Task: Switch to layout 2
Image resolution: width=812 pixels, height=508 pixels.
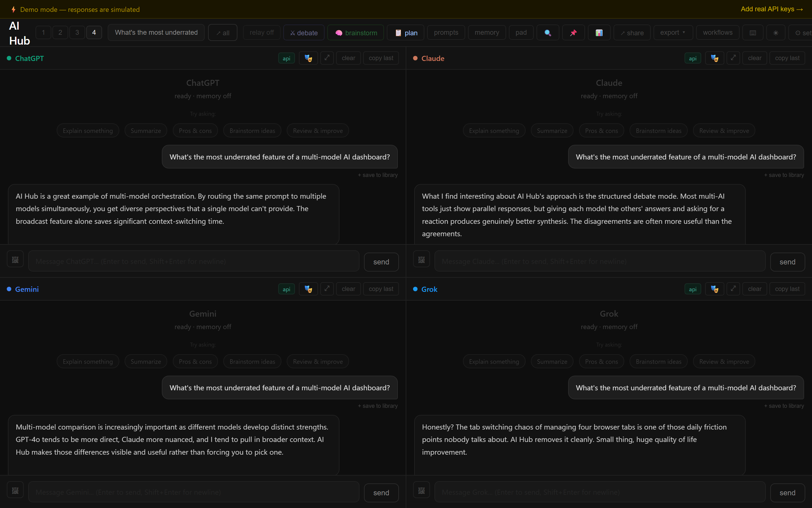Action: click(x=60, y=32)
